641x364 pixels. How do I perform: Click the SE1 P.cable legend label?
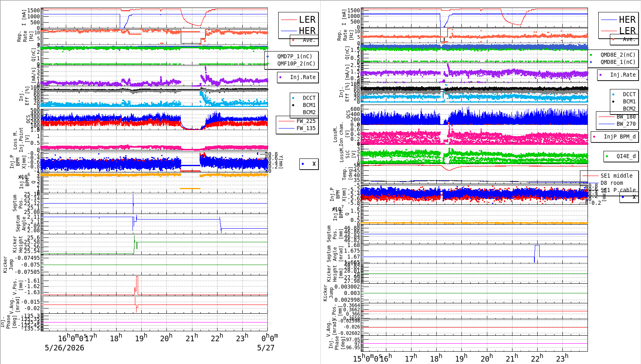(x=618, y=190)
